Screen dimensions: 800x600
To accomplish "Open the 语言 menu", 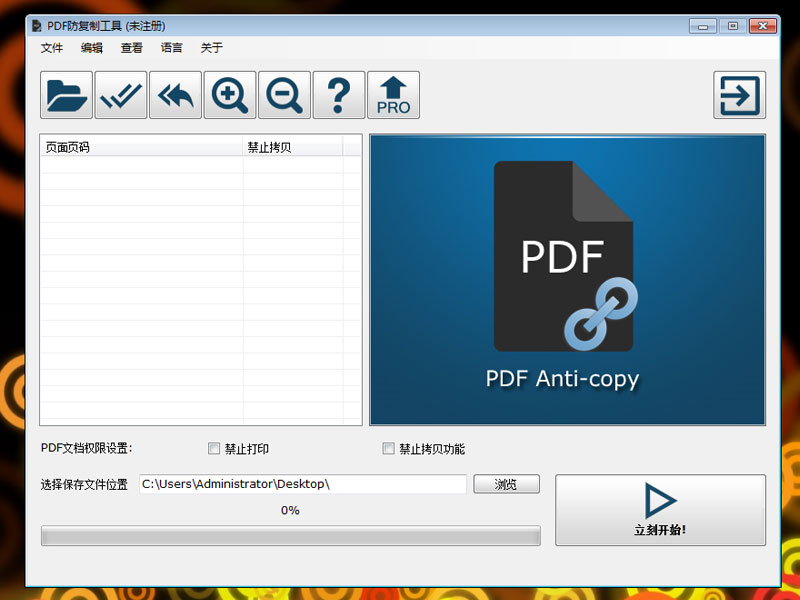I will coord(172,48).
